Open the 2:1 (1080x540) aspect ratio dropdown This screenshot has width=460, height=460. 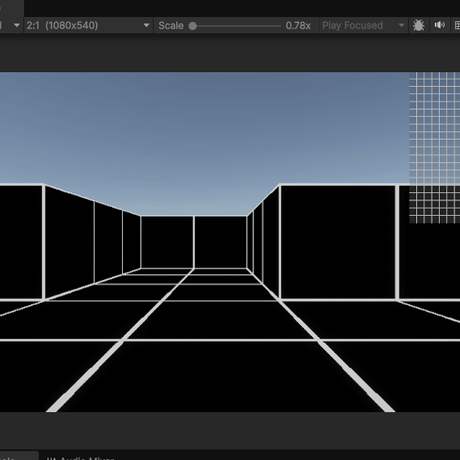(x=88, y=25)
